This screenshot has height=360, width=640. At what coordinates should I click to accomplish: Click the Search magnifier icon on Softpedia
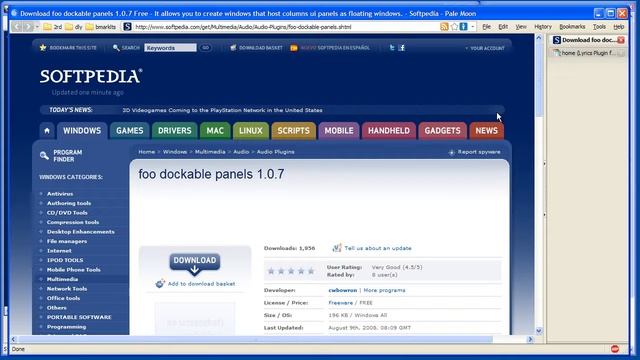pos(116,48)
